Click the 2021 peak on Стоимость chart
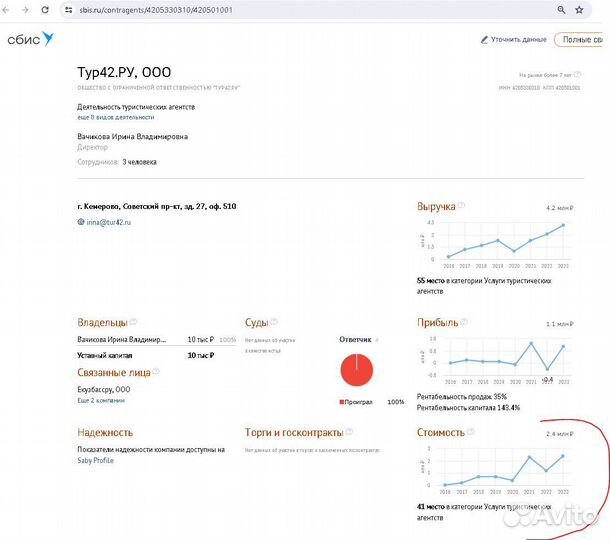The height and width of the screenshot is (540, 610). [529, 457]
